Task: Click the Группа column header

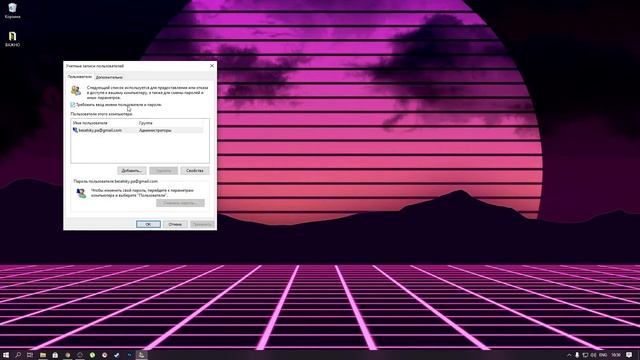Action: (146, 123)
